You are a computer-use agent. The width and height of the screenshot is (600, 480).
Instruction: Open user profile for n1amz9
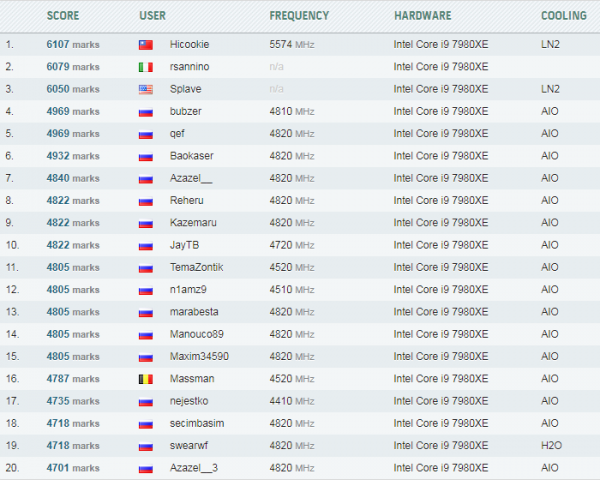(188, 289)
